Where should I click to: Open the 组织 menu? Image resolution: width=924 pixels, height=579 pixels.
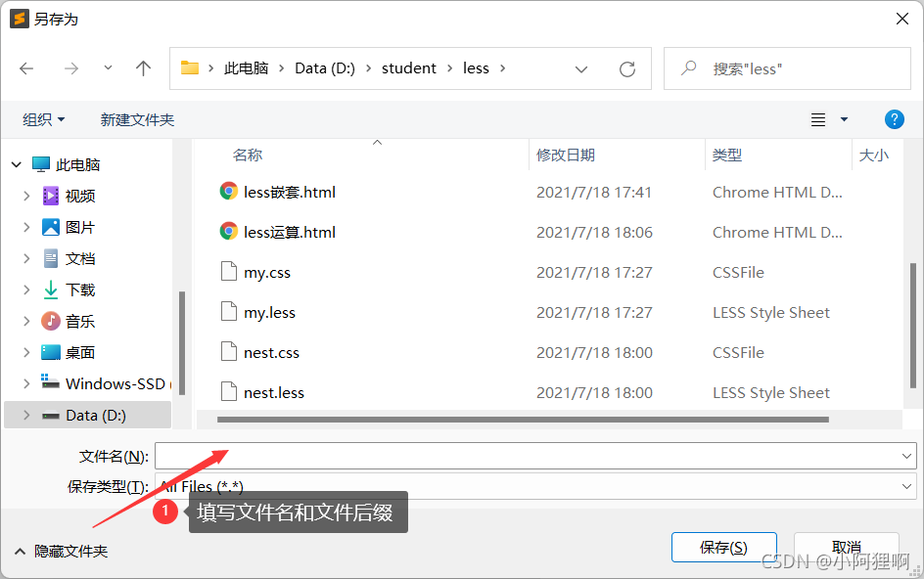(44, 119)
